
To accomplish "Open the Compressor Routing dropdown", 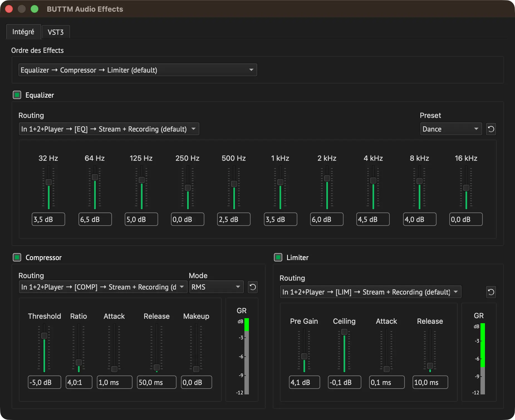I will [x=103, y=287].
